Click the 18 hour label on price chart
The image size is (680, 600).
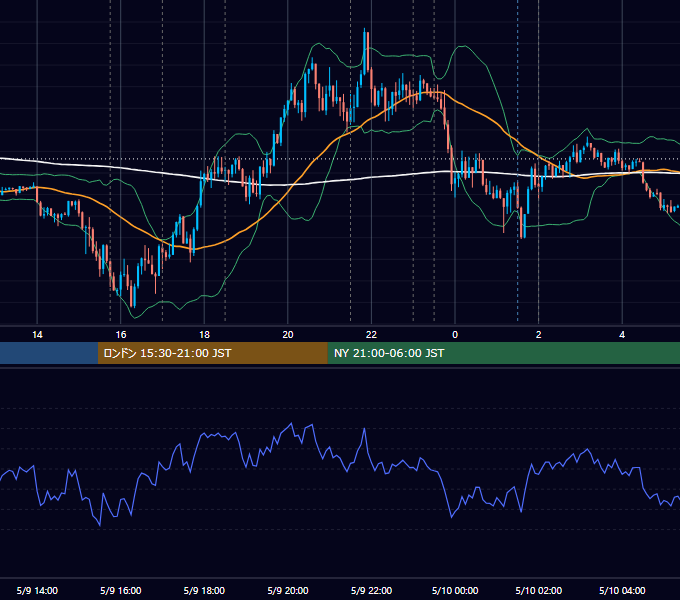tap(204, 335)
